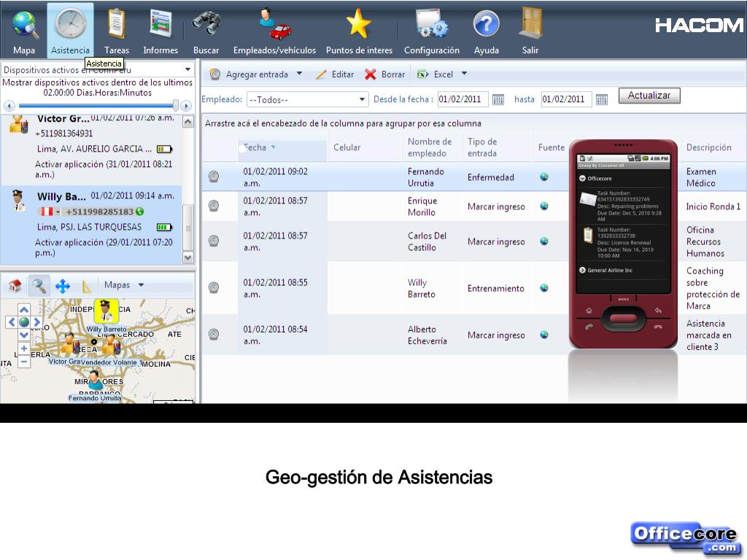Select the Willy Ba... device entry

(91, 225)
